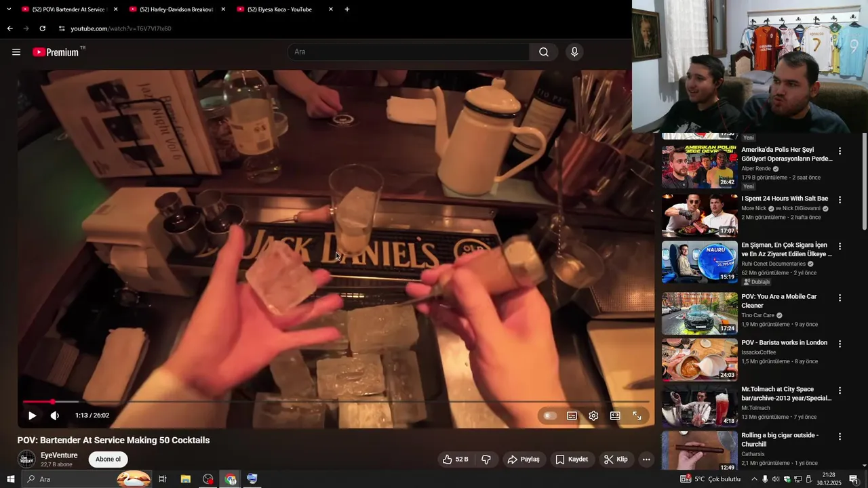Open the Nauru documentary video thumbnail
The height and width of the screenshot is (488, 868).
click(x=700, y=262)
